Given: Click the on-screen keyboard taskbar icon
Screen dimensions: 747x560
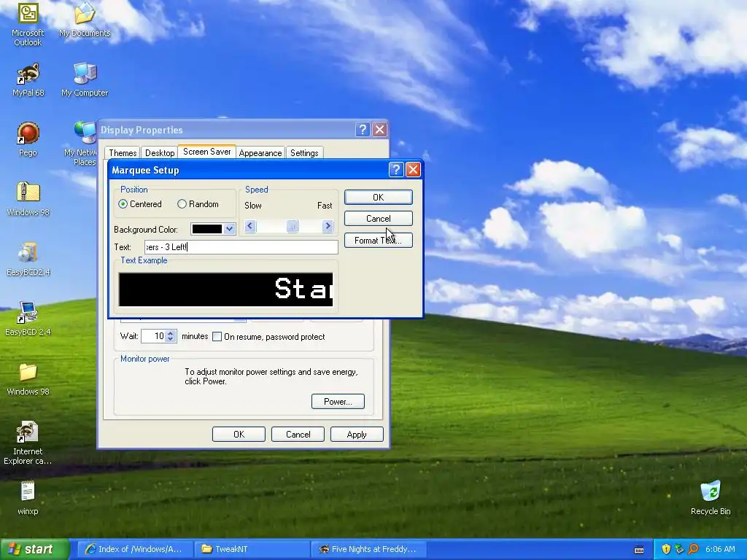Looking at the screenshot, I should 639,550.
